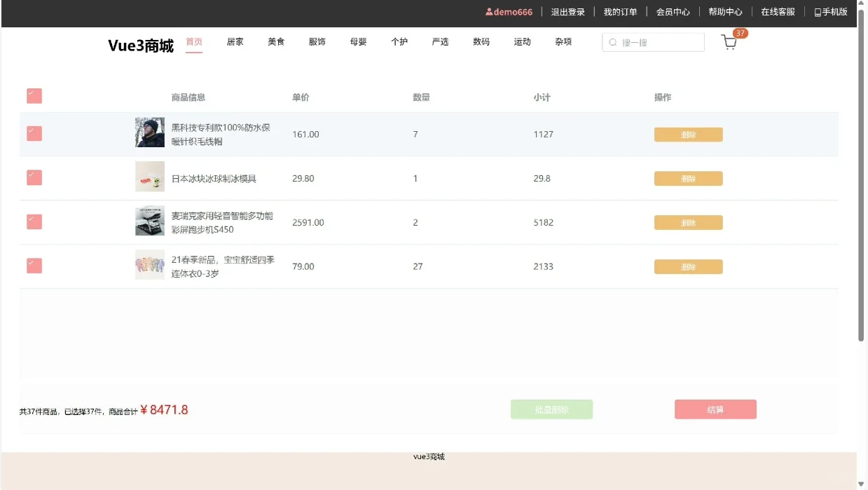The height and width of the screenshot is (490, 868).
Task: Click the wool hat product thumbnail
Action: [149, 132]
